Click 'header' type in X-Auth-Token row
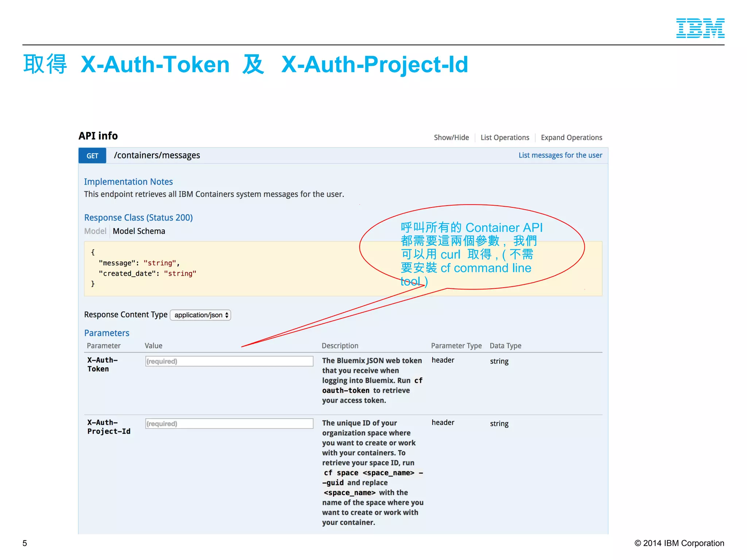 tap(443, 360)
